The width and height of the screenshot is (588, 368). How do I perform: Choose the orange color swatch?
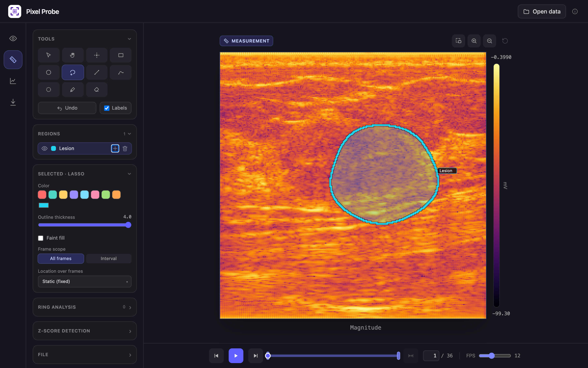pyautogui.click(x=116, y=195)
